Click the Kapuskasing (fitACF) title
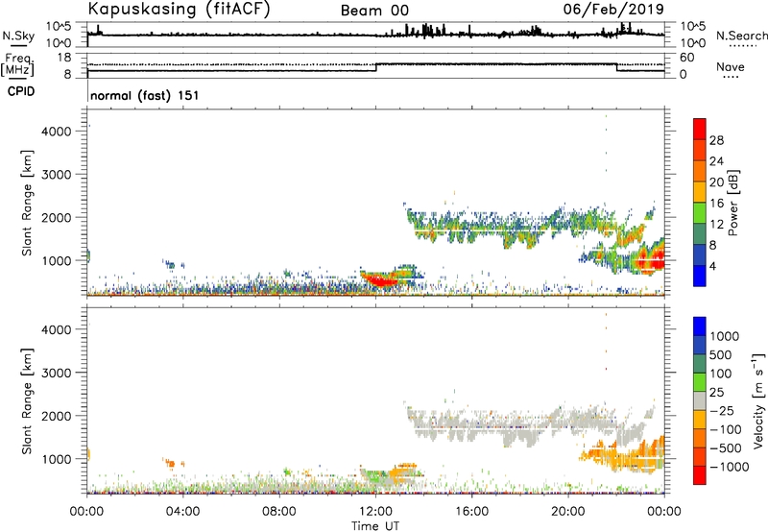 tap(179, 9)
